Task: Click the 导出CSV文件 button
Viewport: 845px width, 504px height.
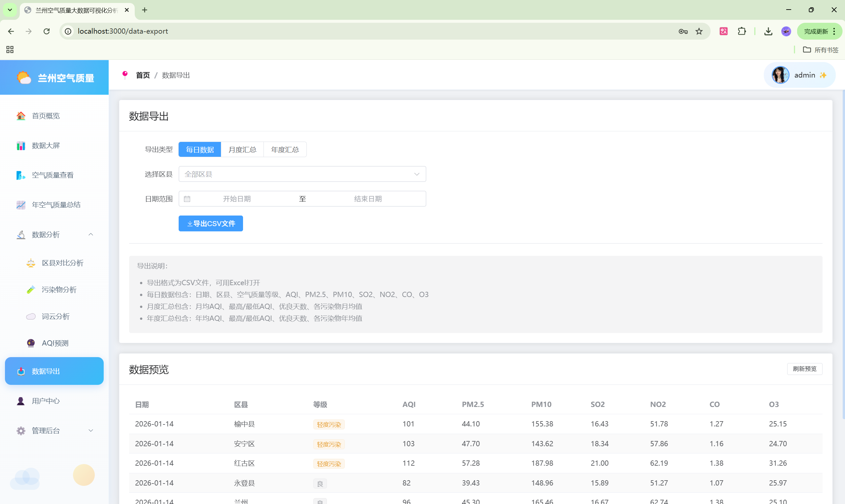Action: (211, 223)
